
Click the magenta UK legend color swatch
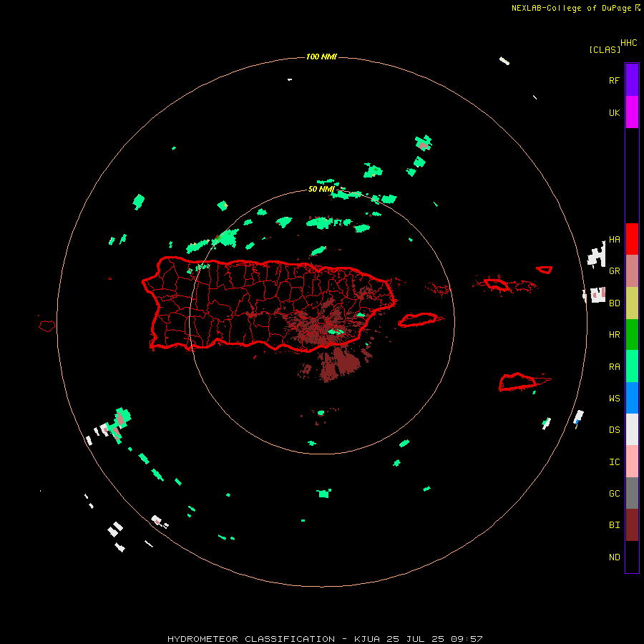(x=632, y=112)
